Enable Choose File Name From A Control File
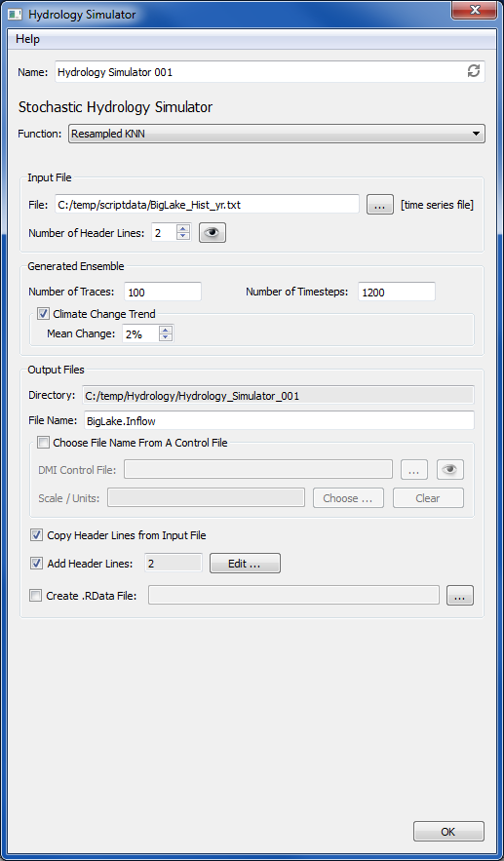 (x=43, y=443)
